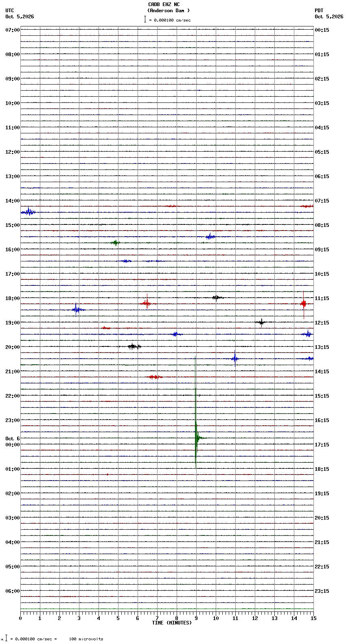Click the 12:00 UTC time label
The image size is (346, 644).
[x=13, y=152]
